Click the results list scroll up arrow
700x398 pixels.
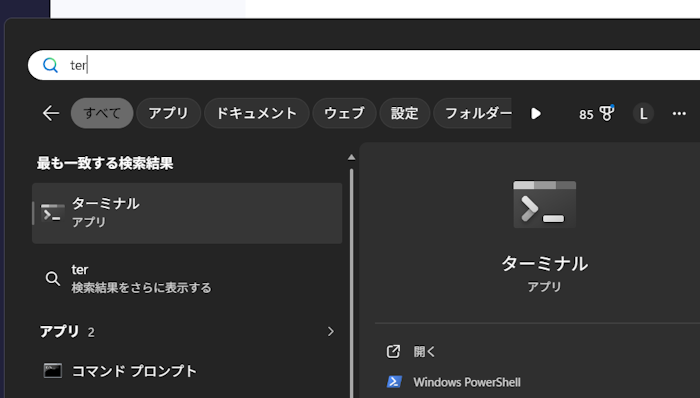click(x=351, y=157)
